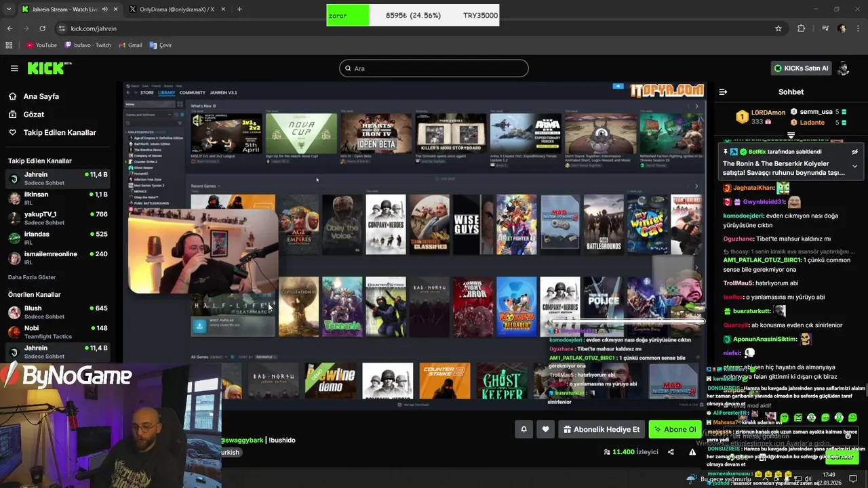The height and width of the screenshot is (488, 868).
Task: Open the Chrome three-dot menu
Action: (x=858, y=28)
